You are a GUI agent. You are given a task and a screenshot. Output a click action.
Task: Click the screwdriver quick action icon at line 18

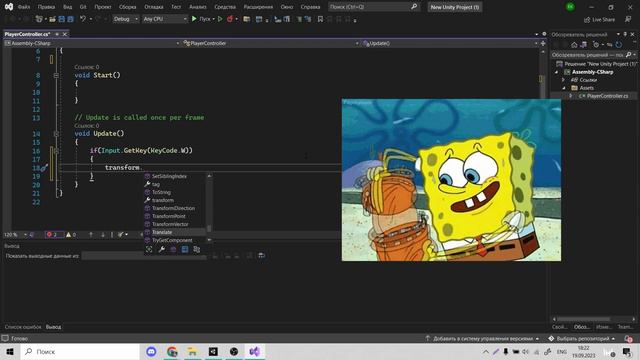[44, 168]
